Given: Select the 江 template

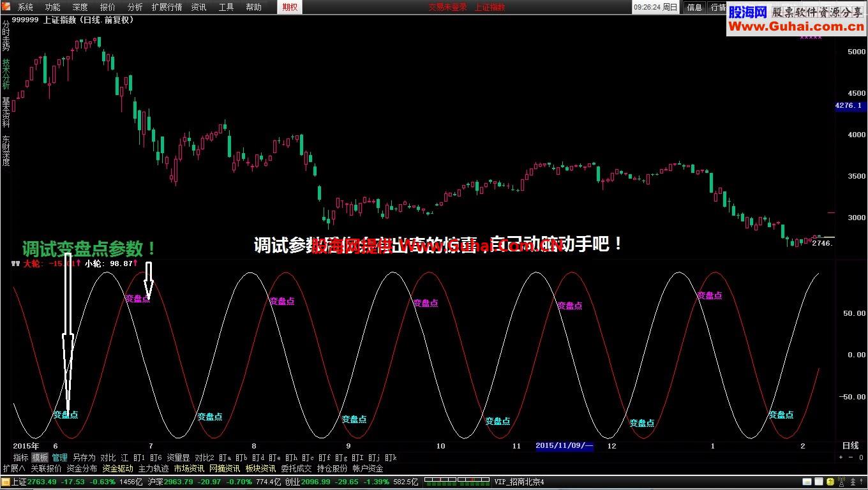Looking at the screenshot, I should pyautogui.click(x=124, y=457).
